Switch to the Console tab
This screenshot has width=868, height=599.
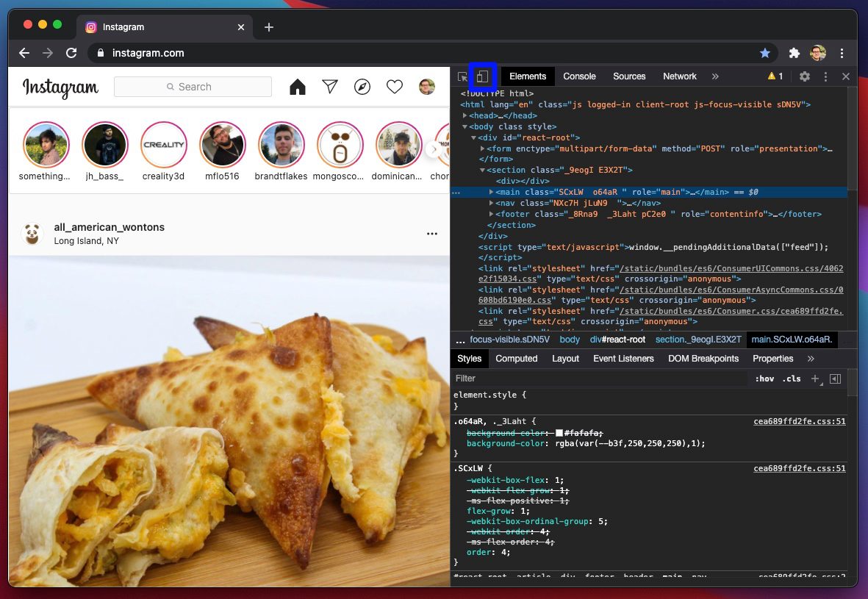(x=579, y=76)
